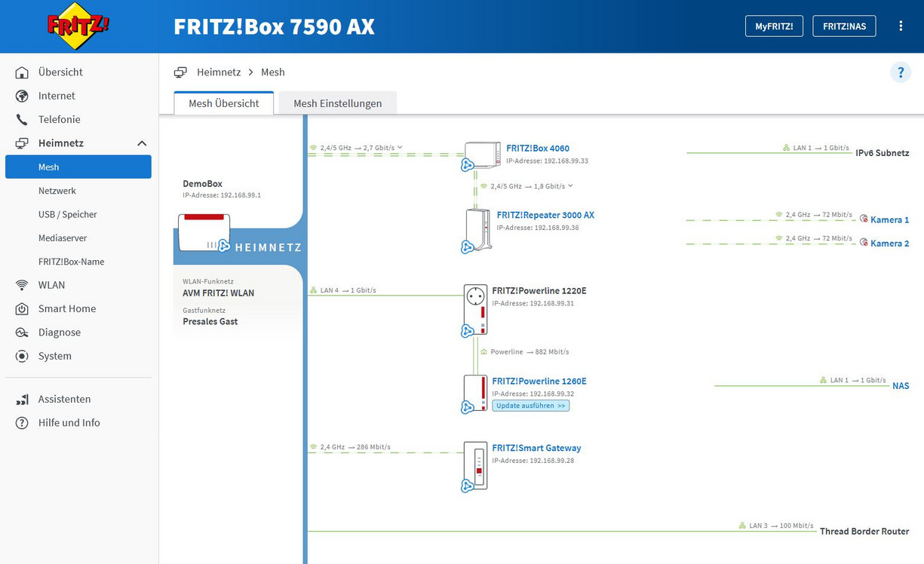Click the Kamera 1 status icon
The image size is (924, 564).
[x=864, y=219]
